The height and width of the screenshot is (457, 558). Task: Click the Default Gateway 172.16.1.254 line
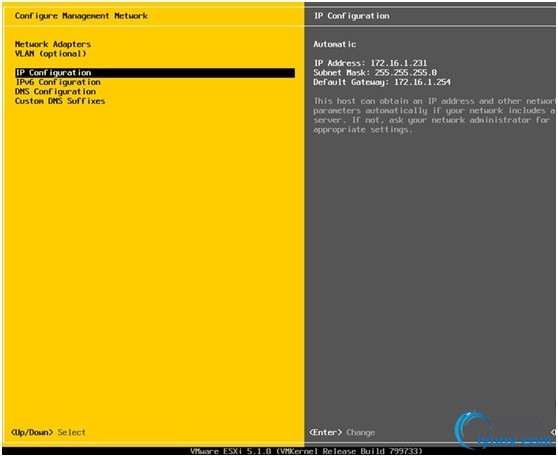click(382, 82)
